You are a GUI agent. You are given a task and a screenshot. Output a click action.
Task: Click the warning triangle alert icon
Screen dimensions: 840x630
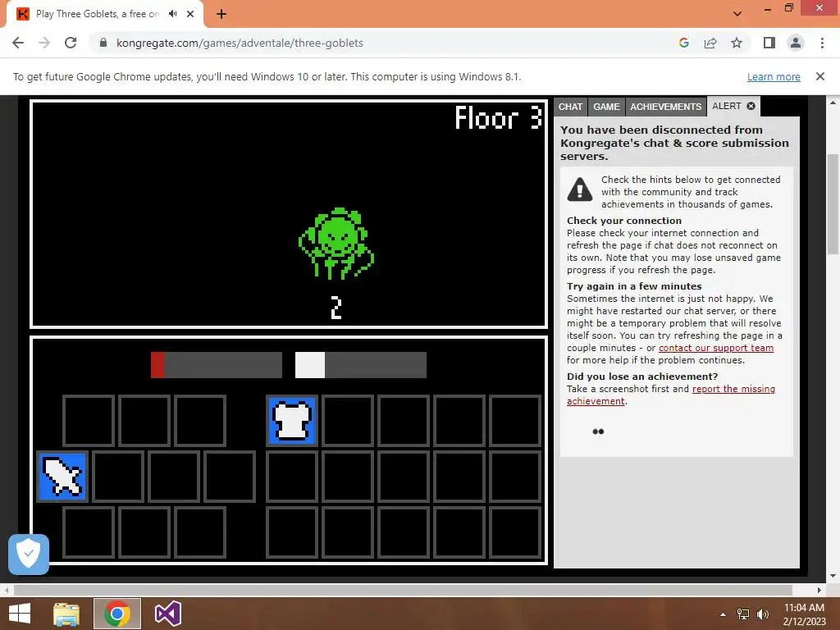pyautogui.click(x=580, y=189)
